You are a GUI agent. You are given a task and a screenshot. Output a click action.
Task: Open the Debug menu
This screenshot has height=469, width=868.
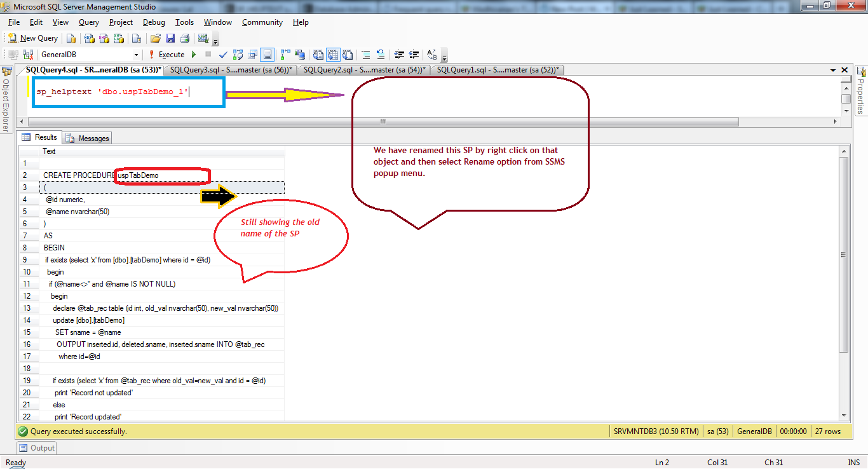tap(154, 22)
